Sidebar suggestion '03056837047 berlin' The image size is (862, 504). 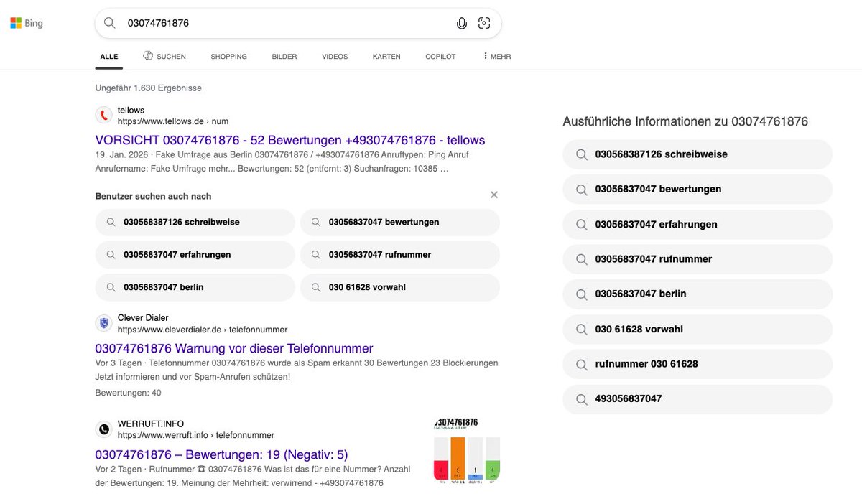(x=698, y=294)
